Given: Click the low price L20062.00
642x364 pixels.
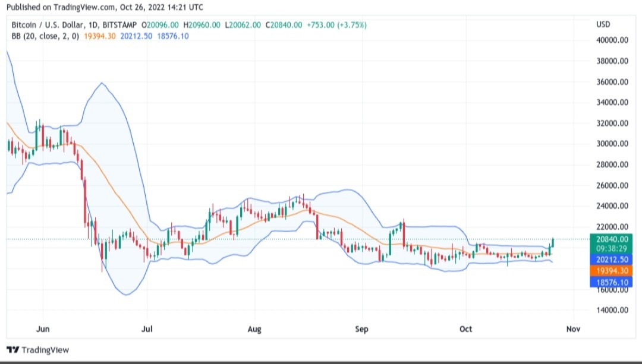Looking at the screenshot, I should tap(243, 25).
